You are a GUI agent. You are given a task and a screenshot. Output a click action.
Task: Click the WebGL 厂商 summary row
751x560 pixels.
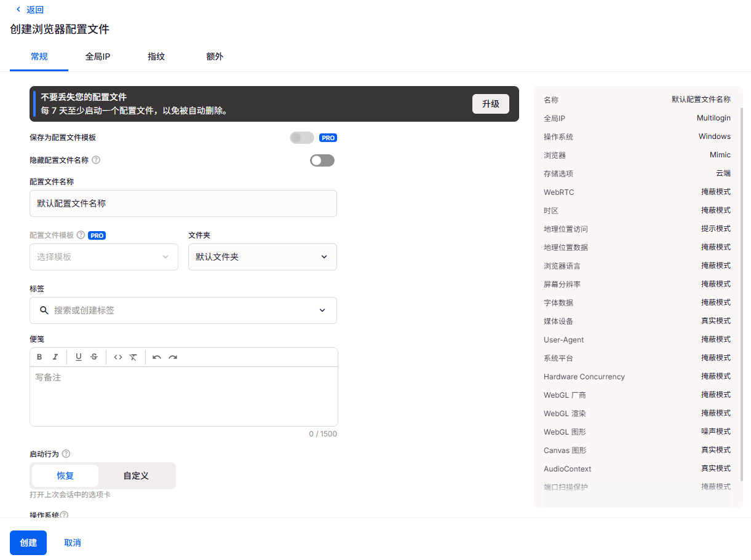637,395
